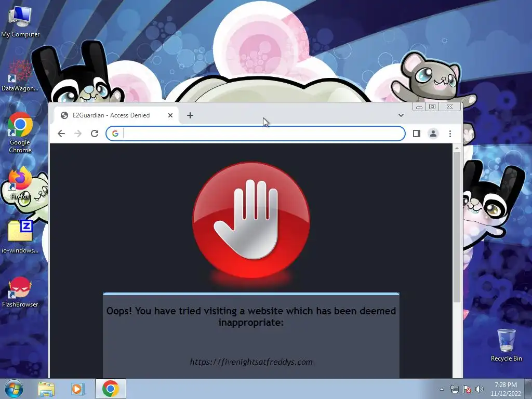This screenshot has height=399, width=532.
Task: Click the network tray icon
Action: coord(454,389)
